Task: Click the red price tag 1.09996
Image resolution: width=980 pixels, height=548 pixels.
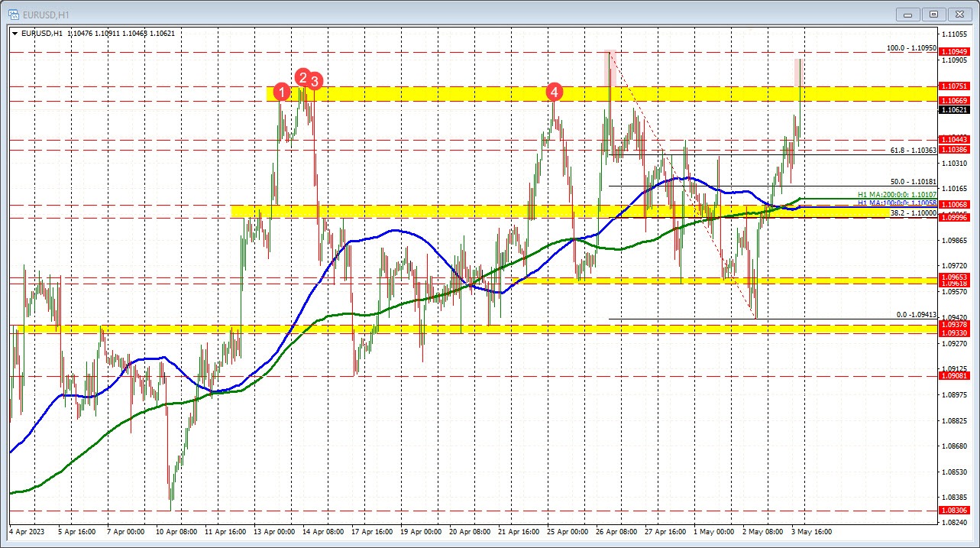Action: pyautogui.click(x=956, y=218)
